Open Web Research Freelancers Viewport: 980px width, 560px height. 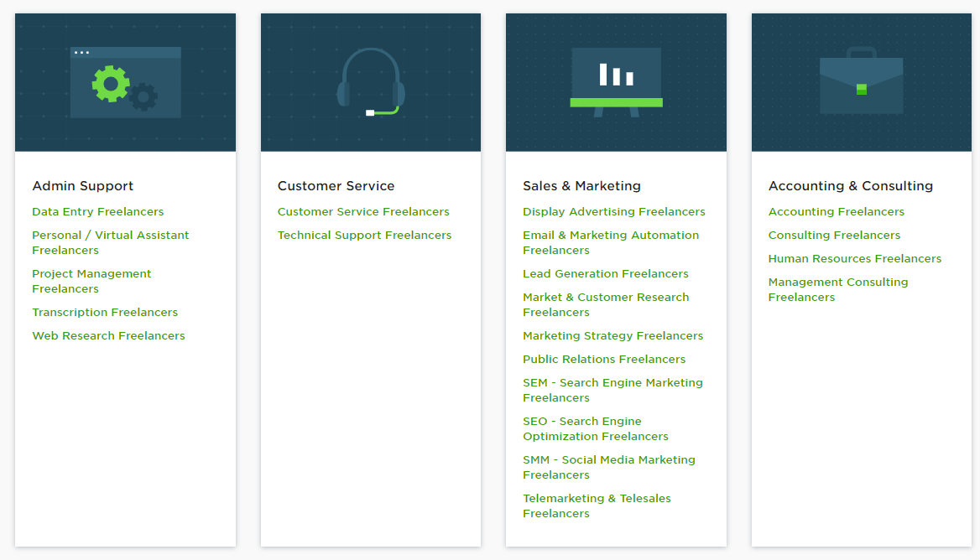[x=108, y=336]
